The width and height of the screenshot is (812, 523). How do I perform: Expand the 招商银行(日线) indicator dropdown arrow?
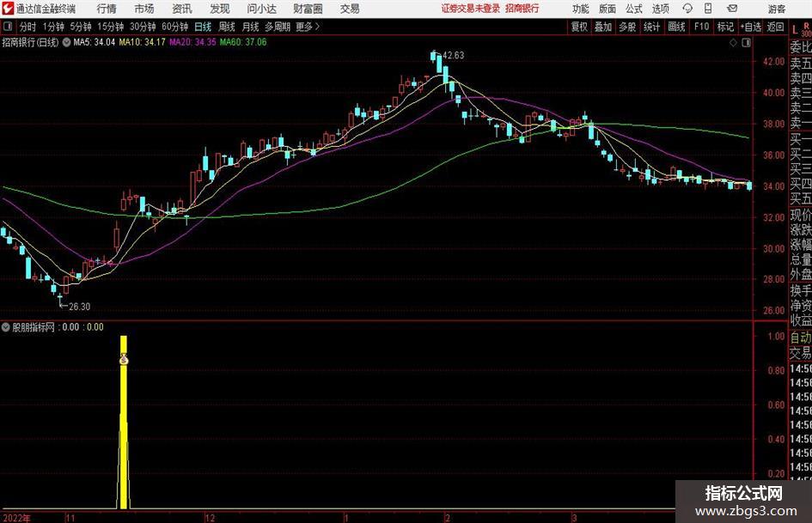coord(66,42)
